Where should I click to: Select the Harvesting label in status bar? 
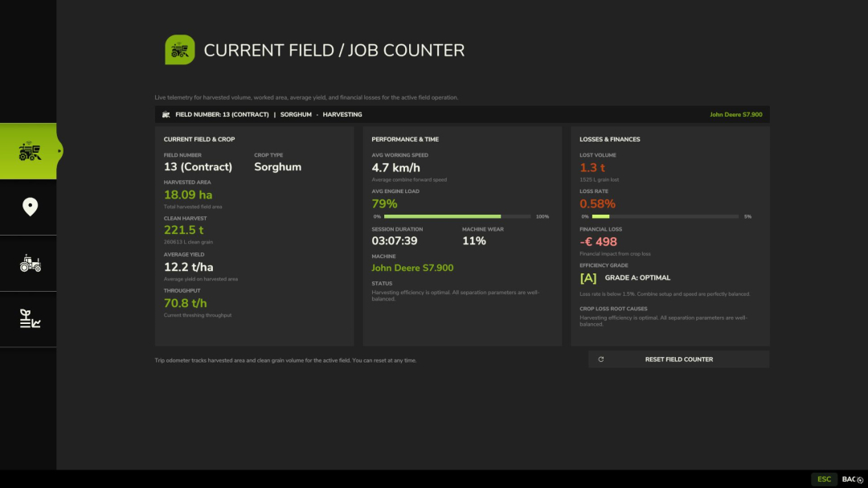pos(342,115)
